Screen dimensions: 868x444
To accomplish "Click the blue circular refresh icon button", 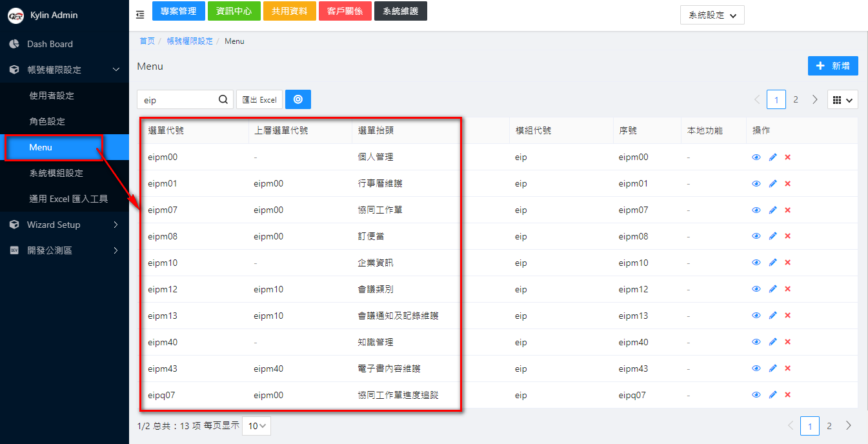I will 298,99.
